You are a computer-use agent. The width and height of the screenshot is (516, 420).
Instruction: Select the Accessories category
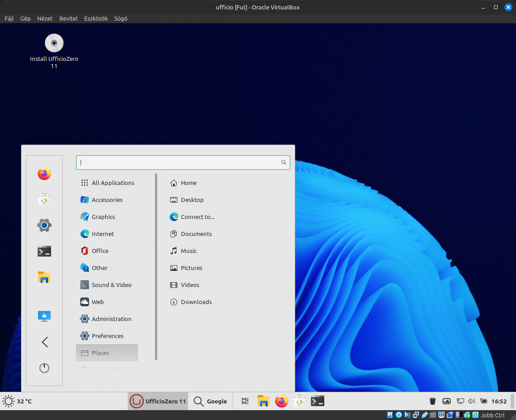107,200
